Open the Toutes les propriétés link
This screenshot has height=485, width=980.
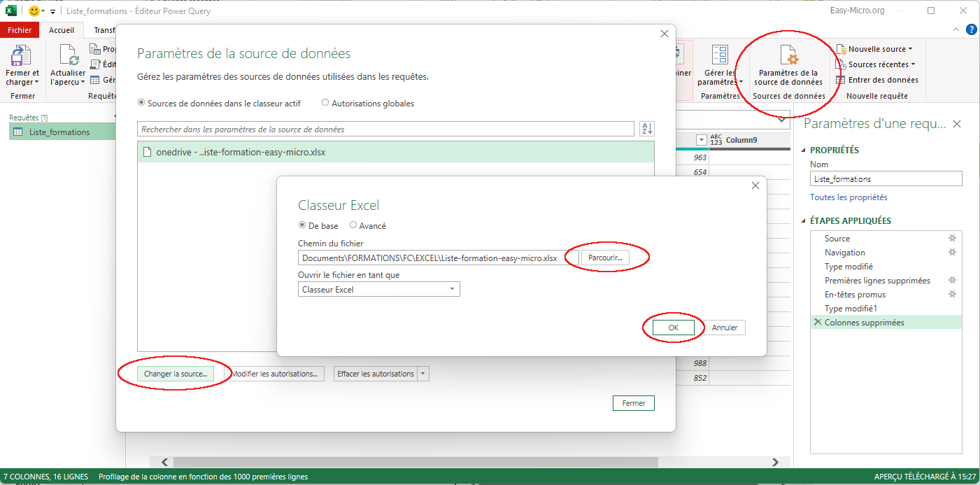(x=848, y=197)
